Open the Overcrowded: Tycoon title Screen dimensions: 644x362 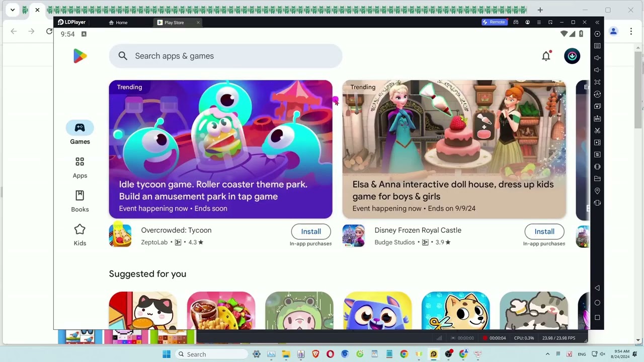click(176, 230)
